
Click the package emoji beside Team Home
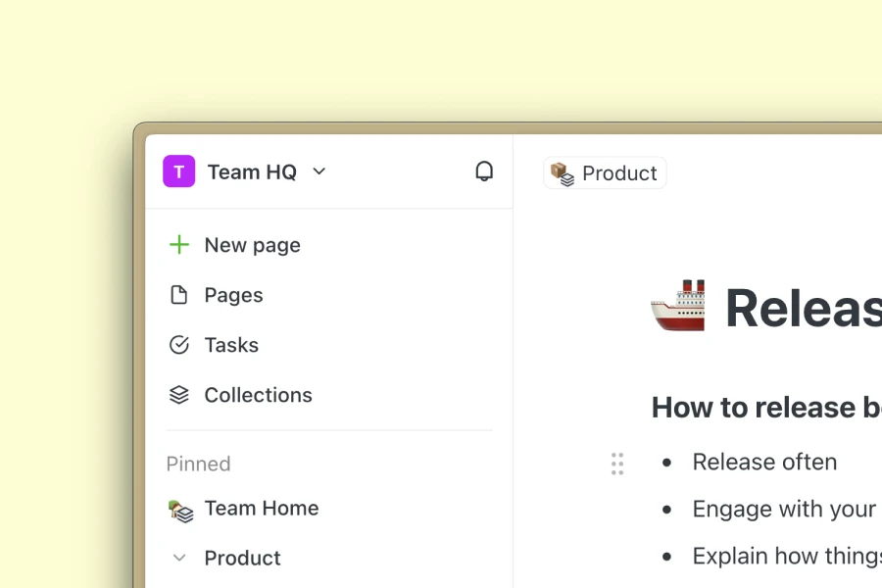pyautogui.click(x=179, y=509)
